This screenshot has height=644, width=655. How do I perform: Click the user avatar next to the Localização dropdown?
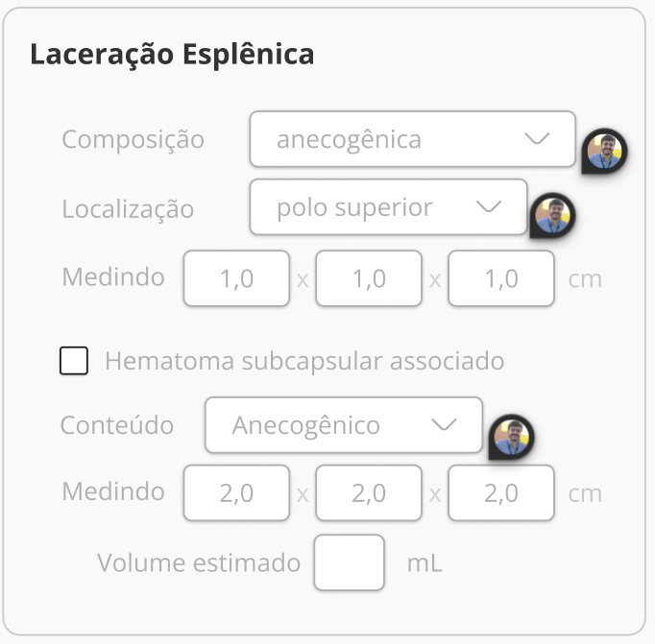click(553, 215)
